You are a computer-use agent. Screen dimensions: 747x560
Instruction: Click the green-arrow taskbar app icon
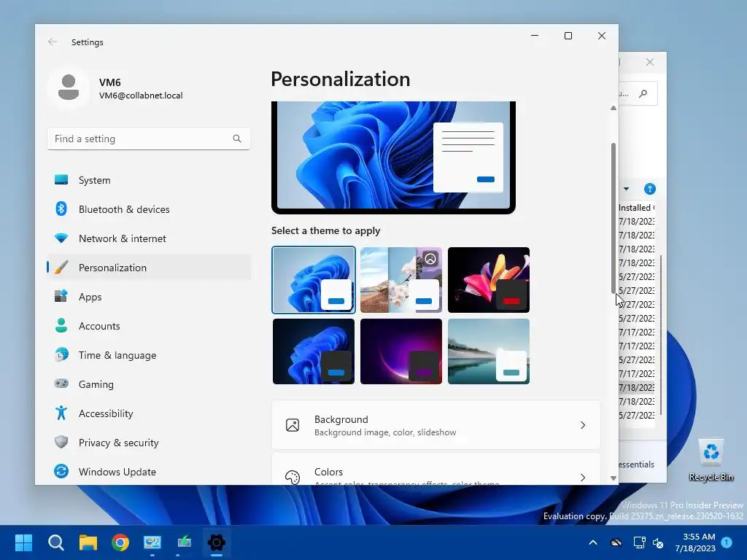(185, 542)
